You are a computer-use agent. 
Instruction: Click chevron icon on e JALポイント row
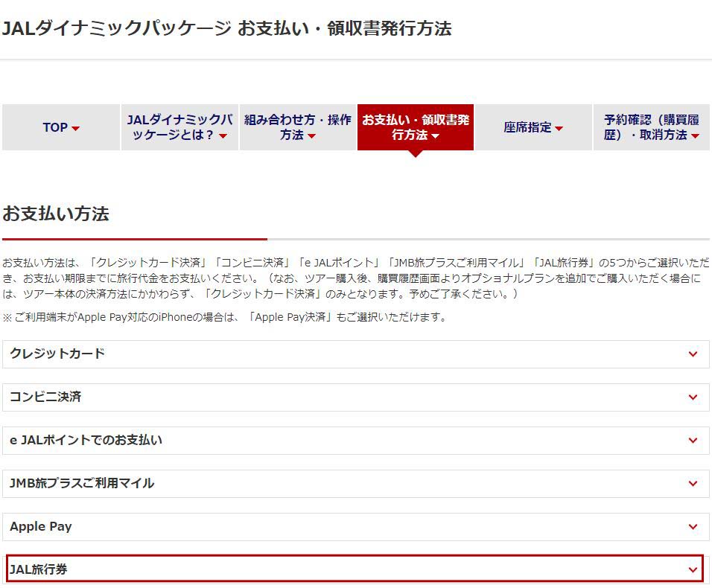tap(693, 441)
